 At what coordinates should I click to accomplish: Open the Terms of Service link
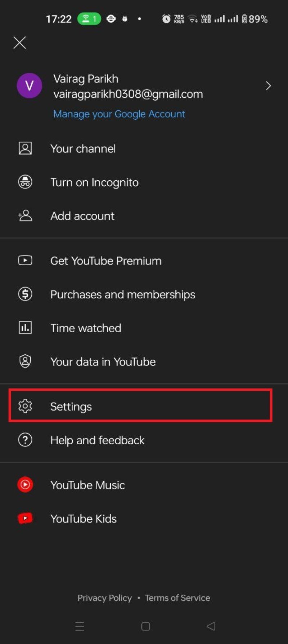click(x=177, y=598)
